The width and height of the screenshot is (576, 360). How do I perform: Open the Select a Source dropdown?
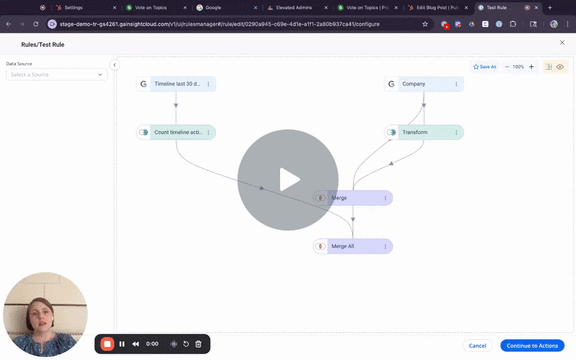pos(57,75)
